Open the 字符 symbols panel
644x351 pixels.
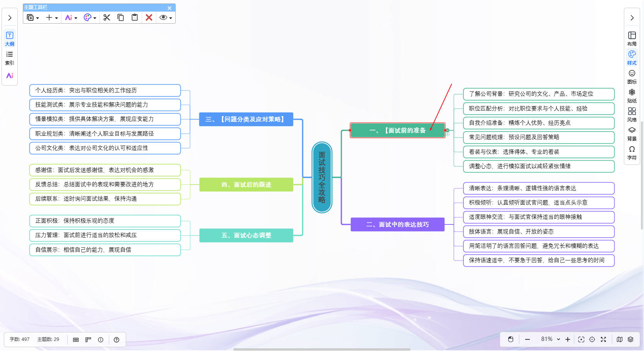pos(632,152)
